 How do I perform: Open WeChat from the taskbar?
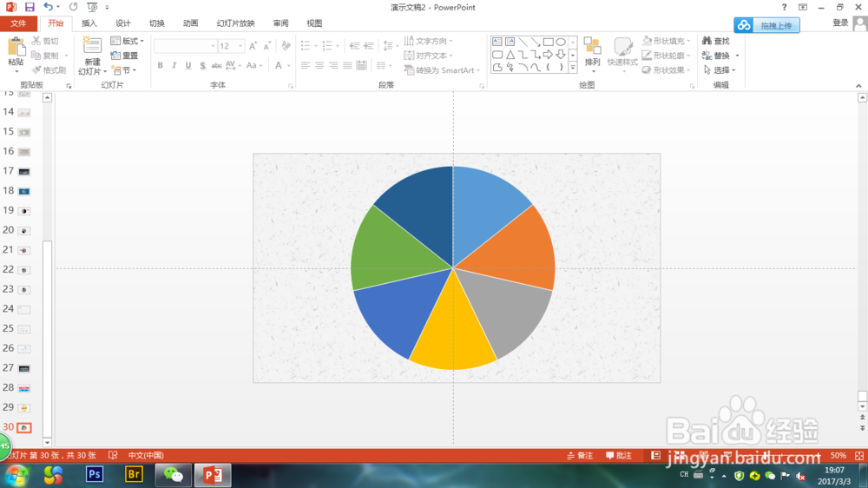click(x=174, y=475)
